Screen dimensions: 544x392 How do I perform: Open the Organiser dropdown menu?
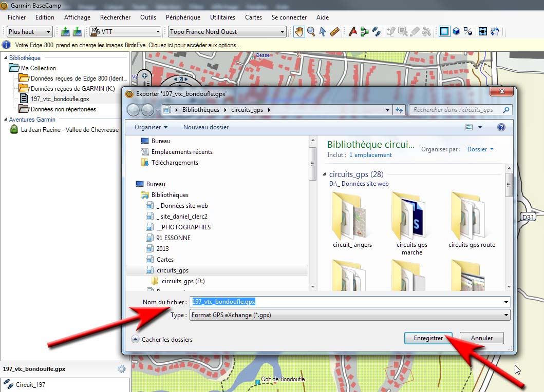coord(151,127)
